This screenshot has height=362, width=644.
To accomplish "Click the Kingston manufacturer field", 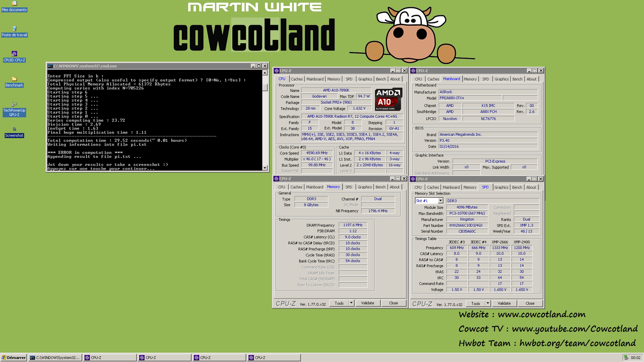I will [x=467, y=219].
